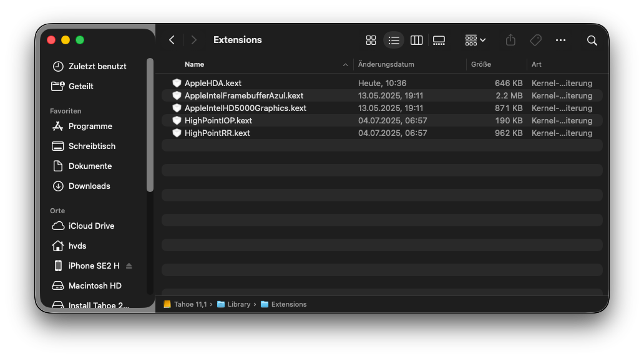Toggle sort direction arrow in Name column
Screen dimensions: 644x359
(346, 65)
